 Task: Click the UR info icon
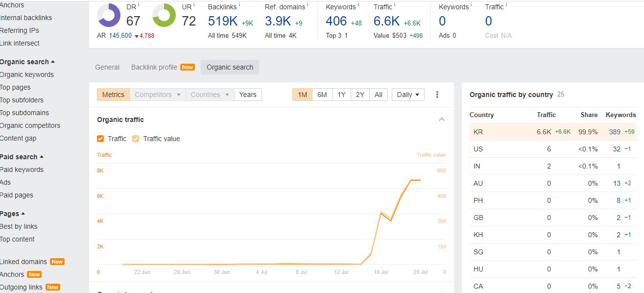point(194,5)
